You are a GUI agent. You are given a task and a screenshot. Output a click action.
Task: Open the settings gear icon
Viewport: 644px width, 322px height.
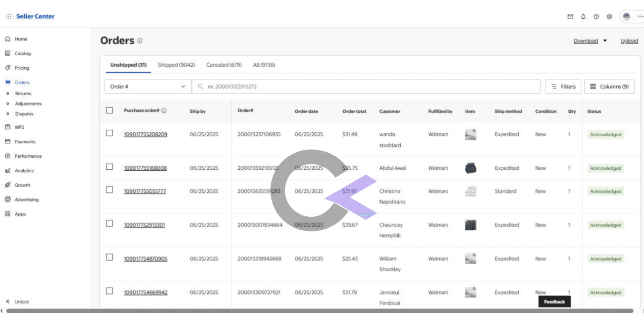pyautogui.click(x=609, y=16)
